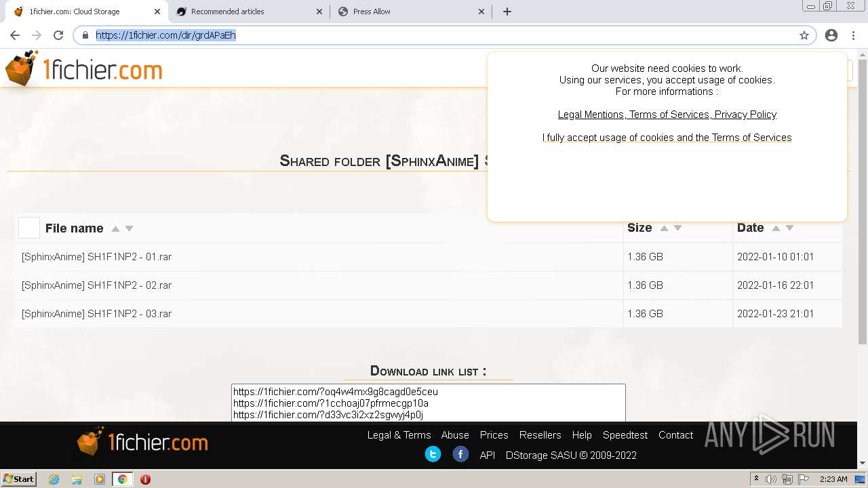868x488 pixels.
Task: Bookmark this page with the star icon
Action: click(x=804, y=35)
